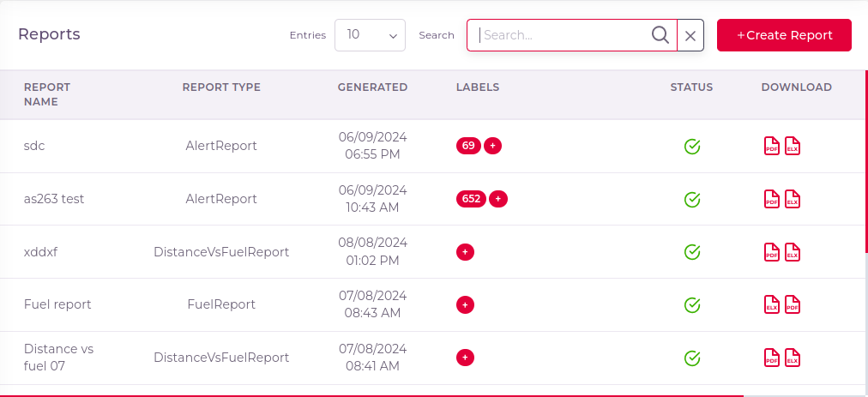
Task: Click the REPORT NAME column header
Action: click(x=47, y=94)
